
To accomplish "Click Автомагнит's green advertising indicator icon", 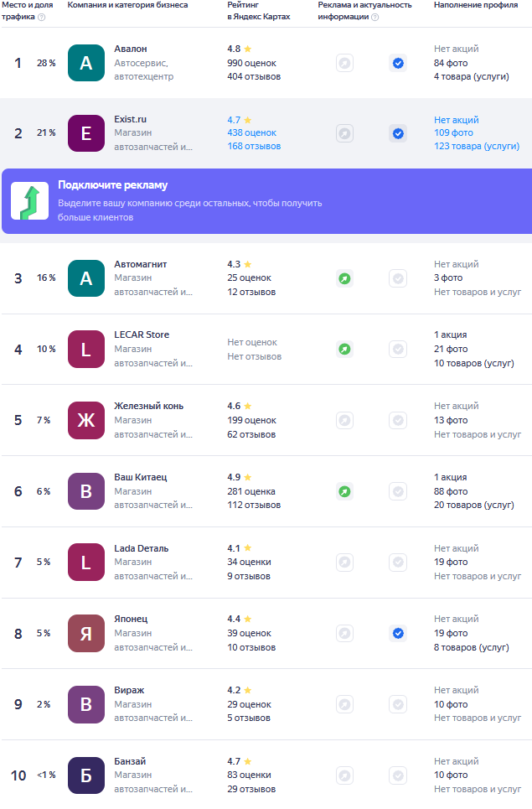I will click(x=344, y=278).
